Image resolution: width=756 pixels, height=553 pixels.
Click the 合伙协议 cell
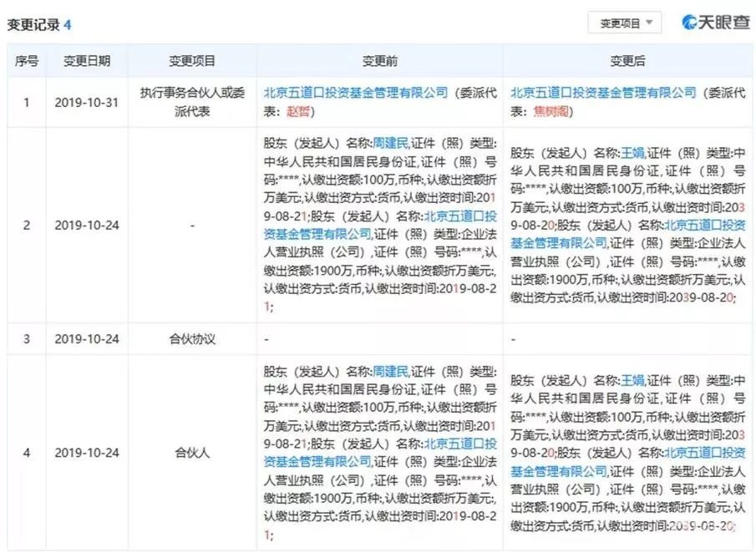tap(192, 339)
